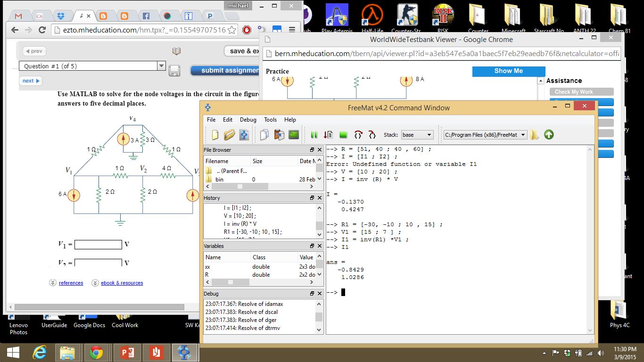Click the open book icon on ezto page
This screenshot has height=362, width=644.
(x=176, y=51)
